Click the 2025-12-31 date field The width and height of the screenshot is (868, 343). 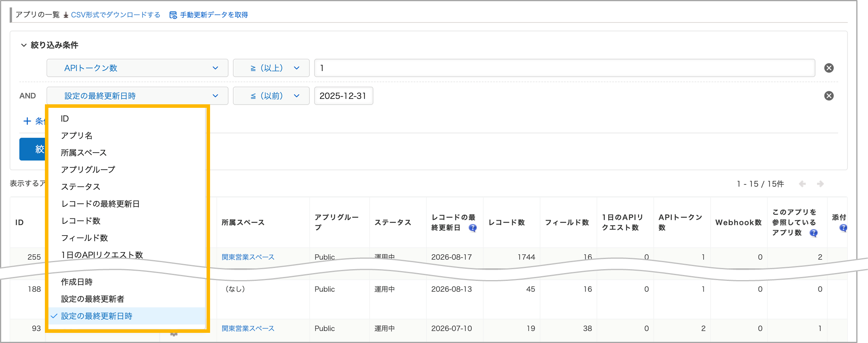coord(344,96)
